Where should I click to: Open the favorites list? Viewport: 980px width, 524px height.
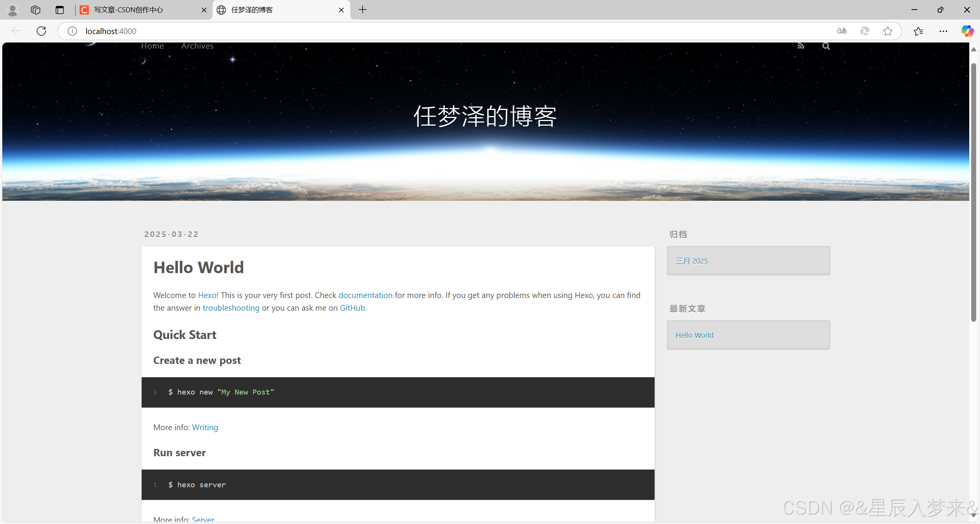[x=918, y=31]
